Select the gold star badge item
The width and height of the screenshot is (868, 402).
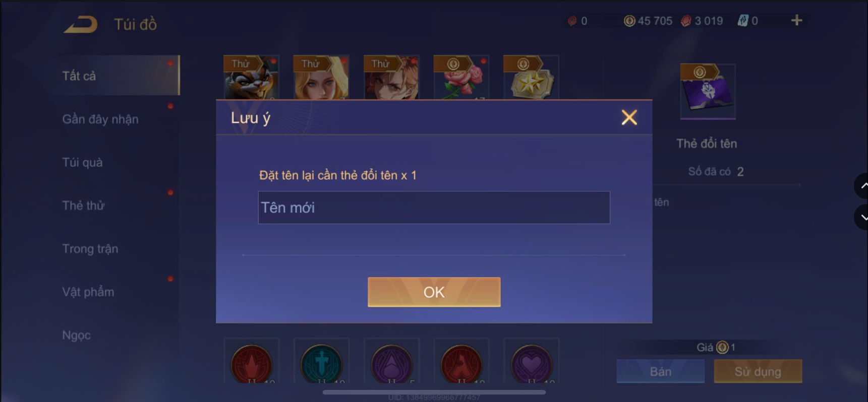tap(531, 78)
